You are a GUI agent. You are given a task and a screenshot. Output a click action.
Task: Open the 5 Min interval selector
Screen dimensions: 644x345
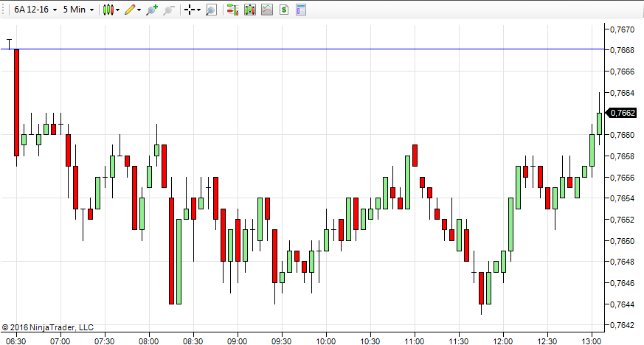(78, 10)
